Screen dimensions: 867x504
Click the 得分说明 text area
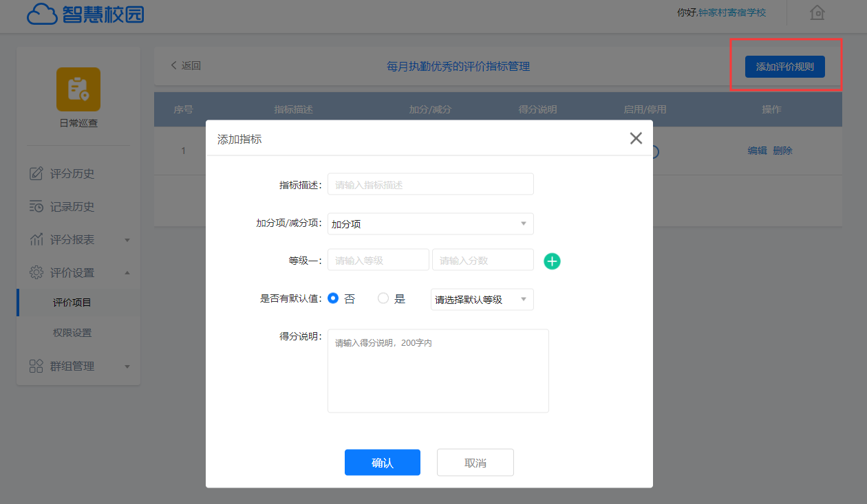click(x=438, y=371)
